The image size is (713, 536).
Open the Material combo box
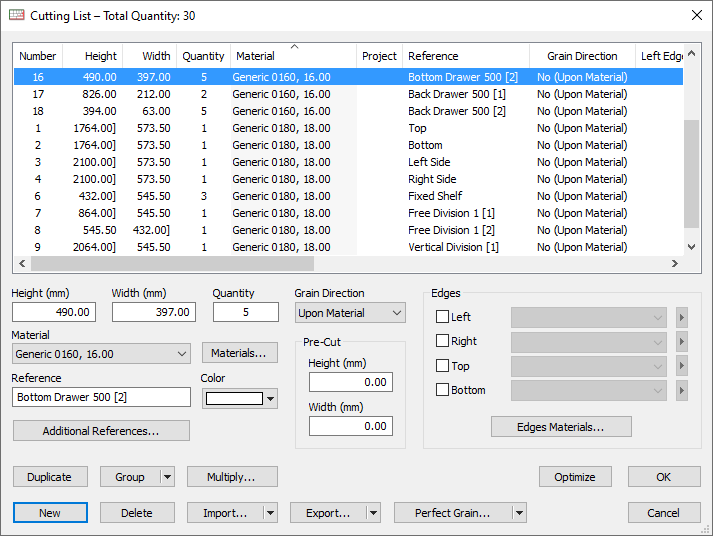pos(101,354)
